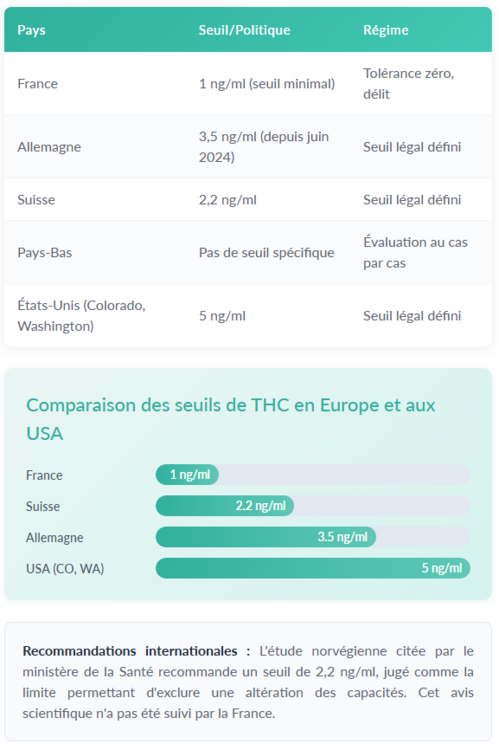Click the 2,2 ng/ml Suisse threshold cell
The width and height of the screenshot is (499, 750).
pos(228,199)
